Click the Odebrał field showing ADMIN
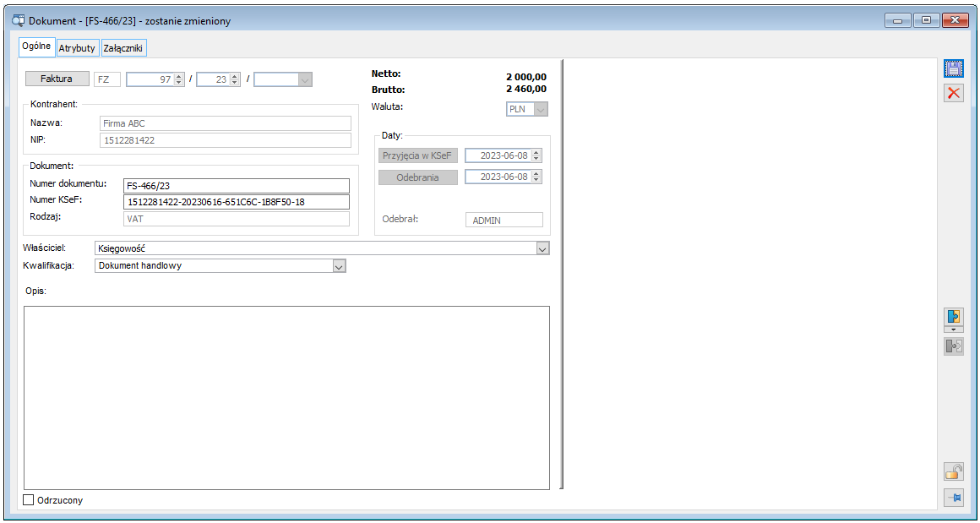The image size is (980, 523). (504, 220)
